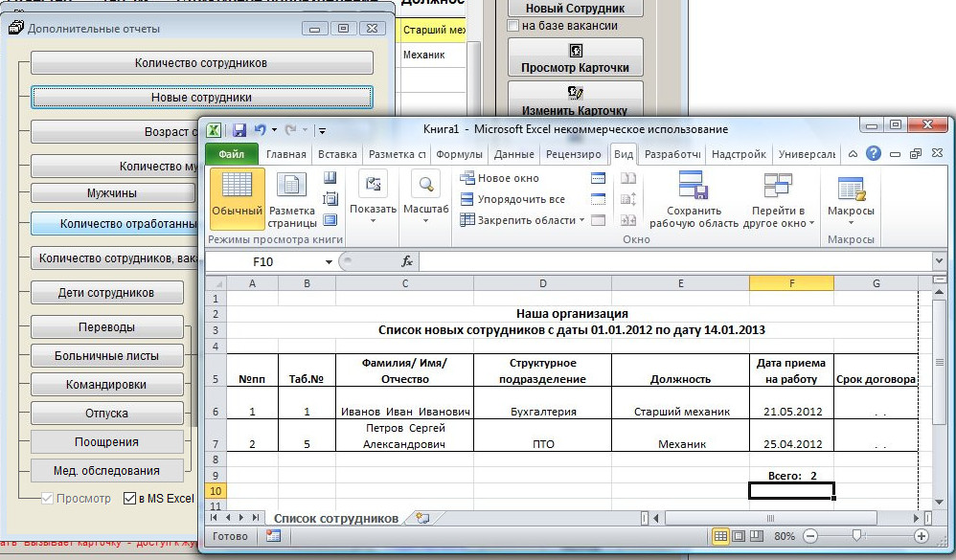Click the Дети сотрудников button
956x560 pixels.
tap(106, 293)
